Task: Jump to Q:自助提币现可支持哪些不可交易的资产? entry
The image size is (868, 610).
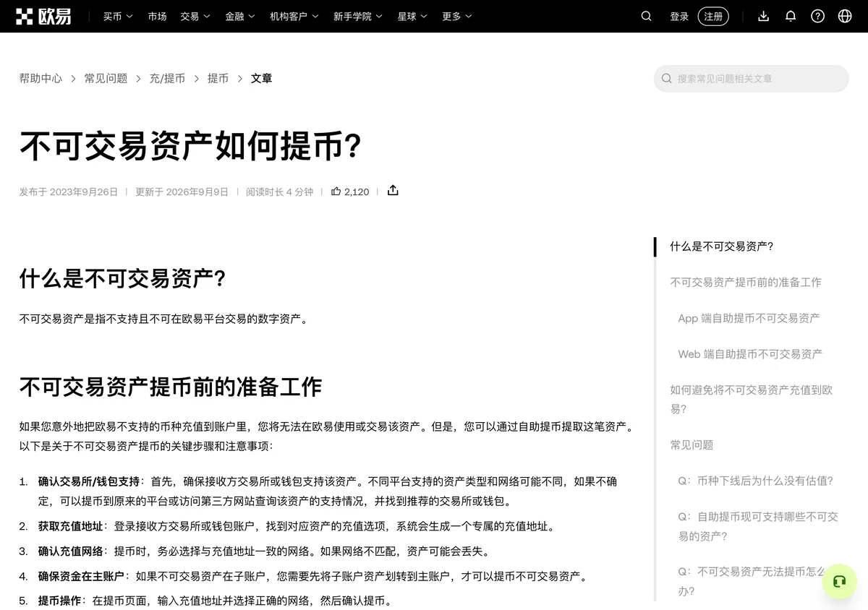Action: tap(758, 526)
